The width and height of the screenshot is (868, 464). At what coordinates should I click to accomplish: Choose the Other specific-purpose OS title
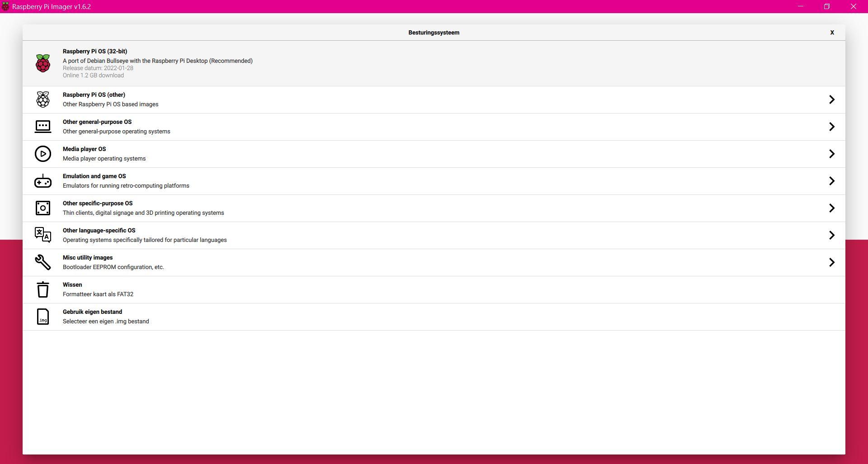click(98, 204)
